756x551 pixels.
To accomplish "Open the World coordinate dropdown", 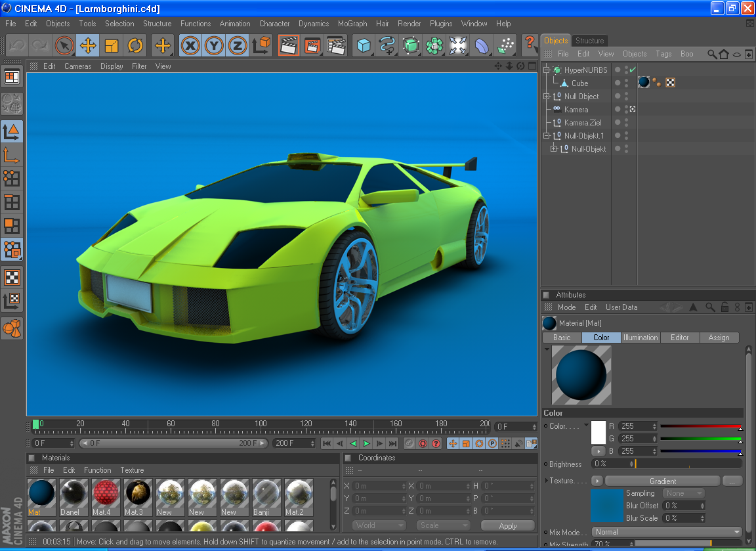I will (379, 525).
